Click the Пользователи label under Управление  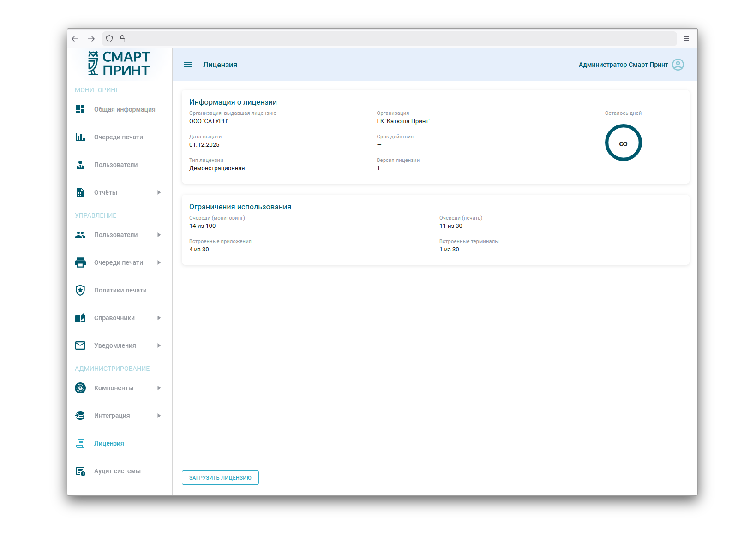[x=116, y=235]
